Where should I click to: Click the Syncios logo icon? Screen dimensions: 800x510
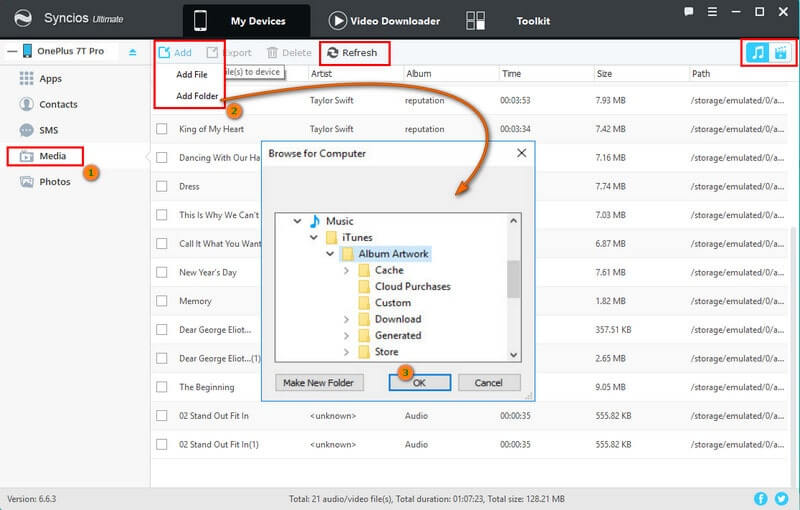22,18
